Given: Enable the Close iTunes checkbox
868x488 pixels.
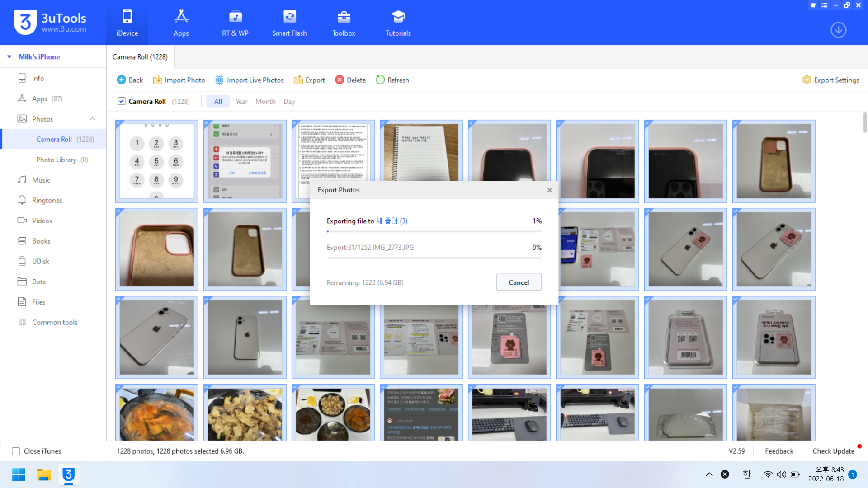Looking at the screenshot, I should click(x=16, y=451).
